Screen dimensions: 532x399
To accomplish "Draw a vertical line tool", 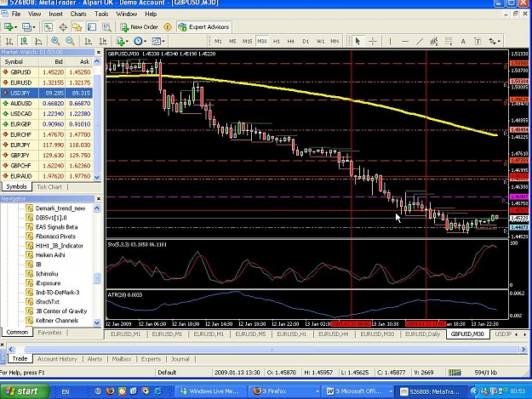I will (390, 41).
